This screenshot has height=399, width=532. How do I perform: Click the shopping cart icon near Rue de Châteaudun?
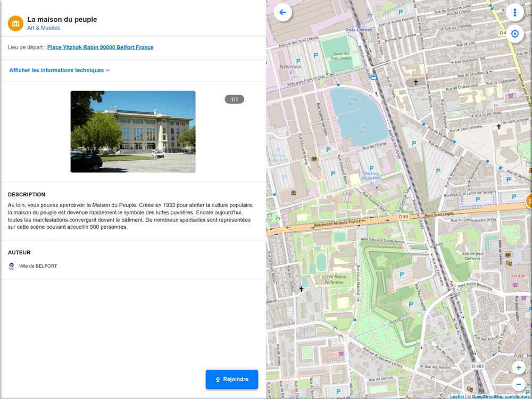click(x=510, y=96)
